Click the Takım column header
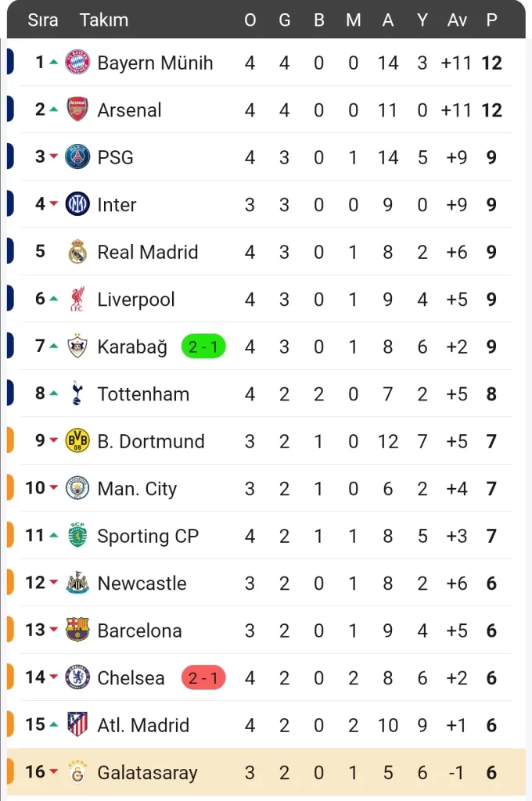Screen dimensions: 532x801 [x=104, y=20]
